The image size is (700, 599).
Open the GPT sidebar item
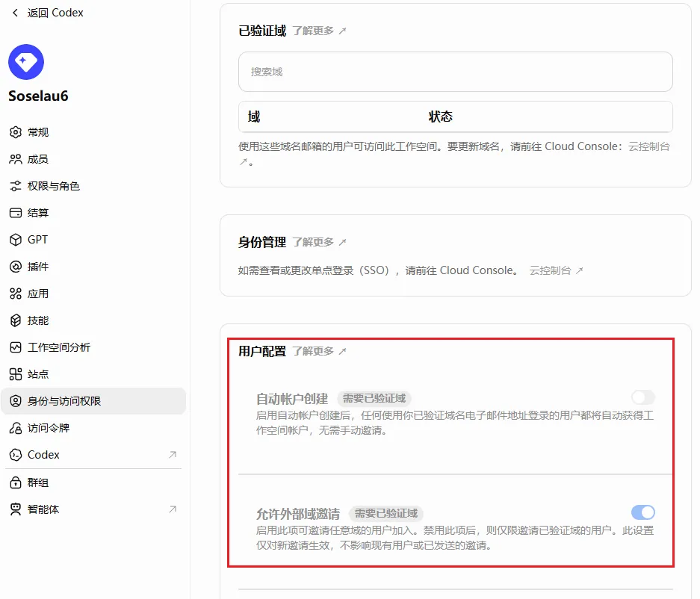(x=93, y=240)
